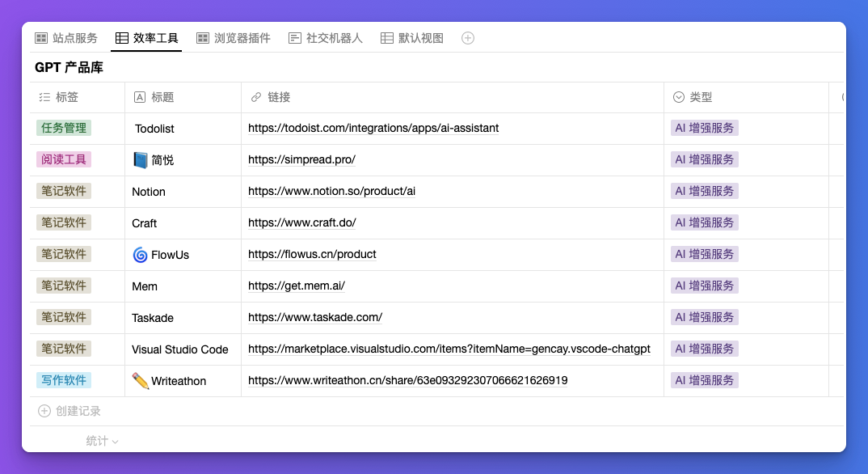Open the craft.do link

pos(301,222)
